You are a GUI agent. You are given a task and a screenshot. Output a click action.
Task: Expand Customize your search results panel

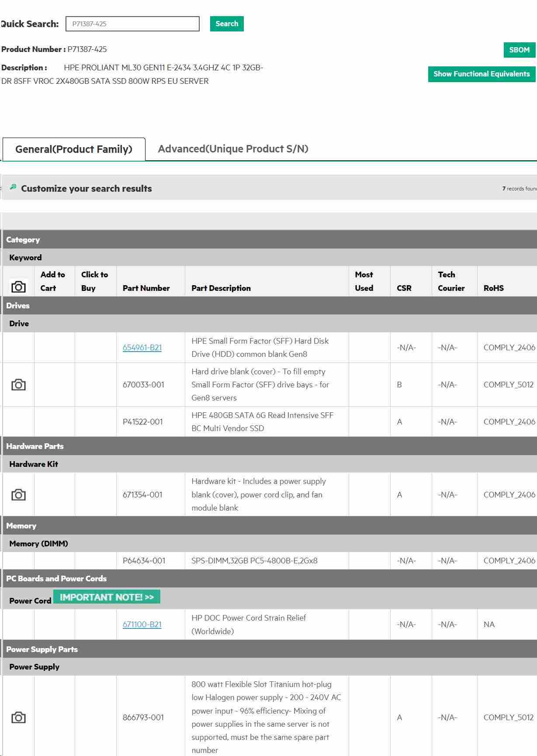pos(87,189)
